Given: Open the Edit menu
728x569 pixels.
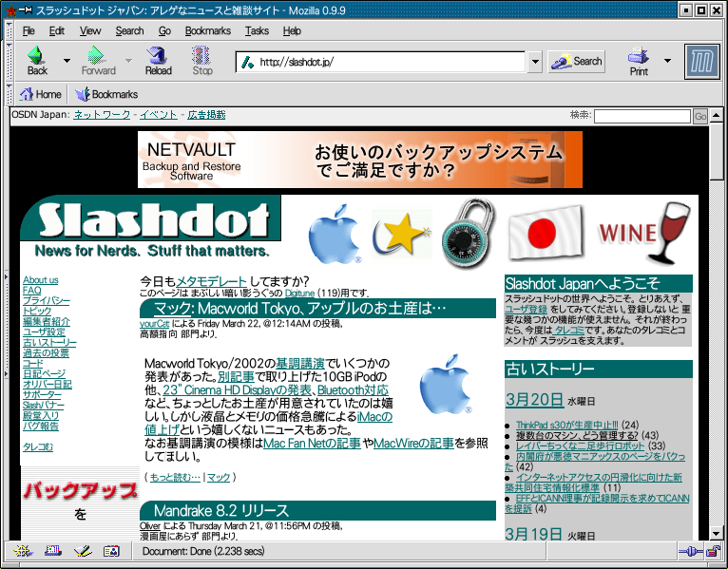Looking at the screenshot, I should [57, 30].
